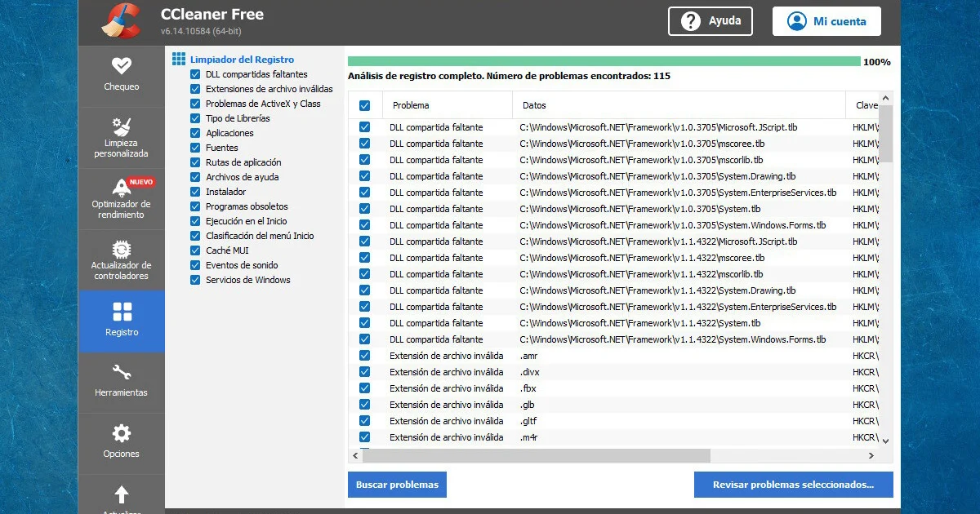Click Revisar problemas seleccionados button
The width and height of the screenshot is (980, 514).
pyautogui.click(x=793, y=484)
